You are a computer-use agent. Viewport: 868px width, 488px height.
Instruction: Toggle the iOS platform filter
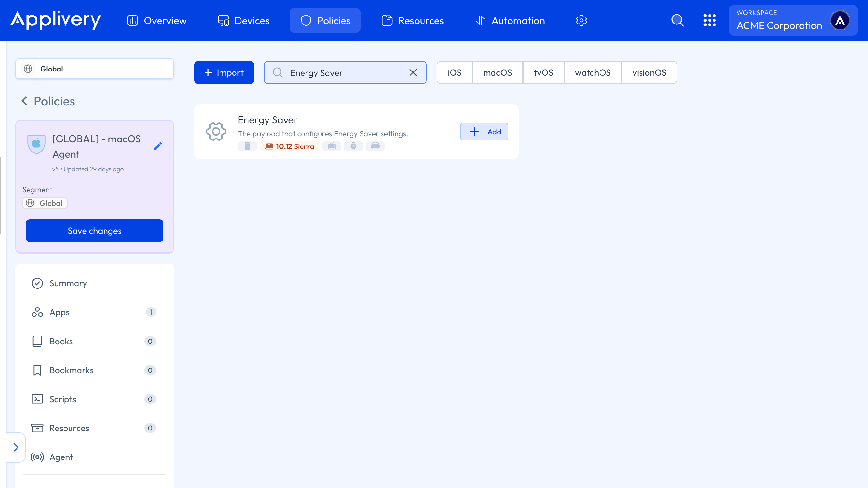454,72
